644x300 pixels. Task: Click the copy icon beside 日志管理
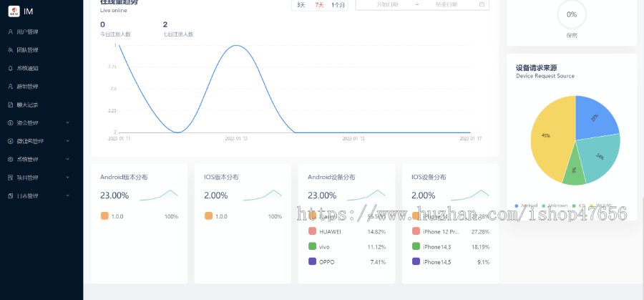(x=11, y=196)
